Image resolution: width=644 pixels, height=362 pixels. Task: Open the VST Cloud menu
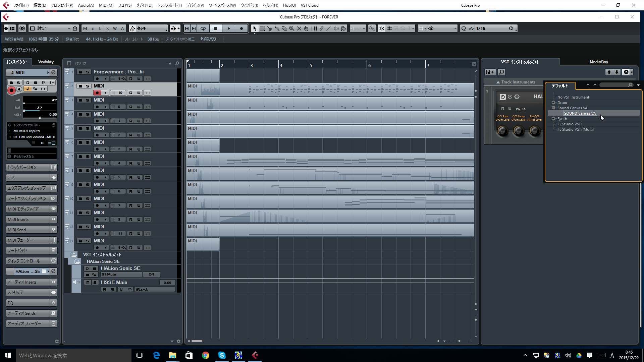(310, 5)
